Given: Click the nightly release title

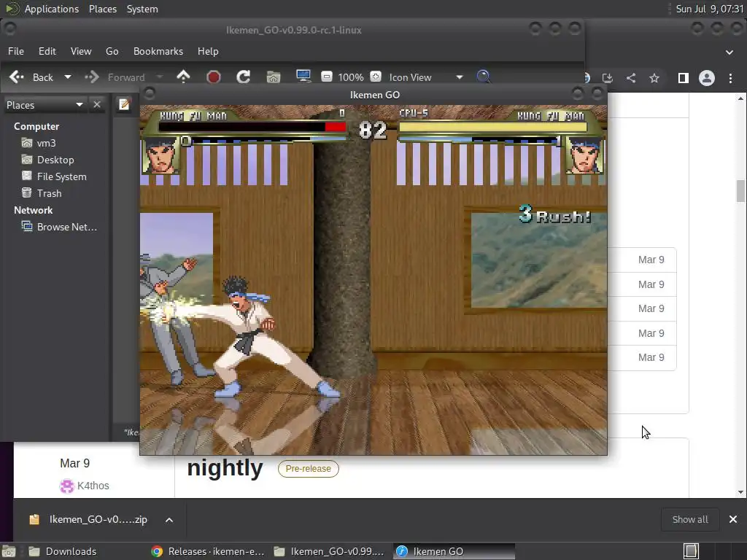Looking at the screenshot, I should pyautogui.click(x=225, y=467).
